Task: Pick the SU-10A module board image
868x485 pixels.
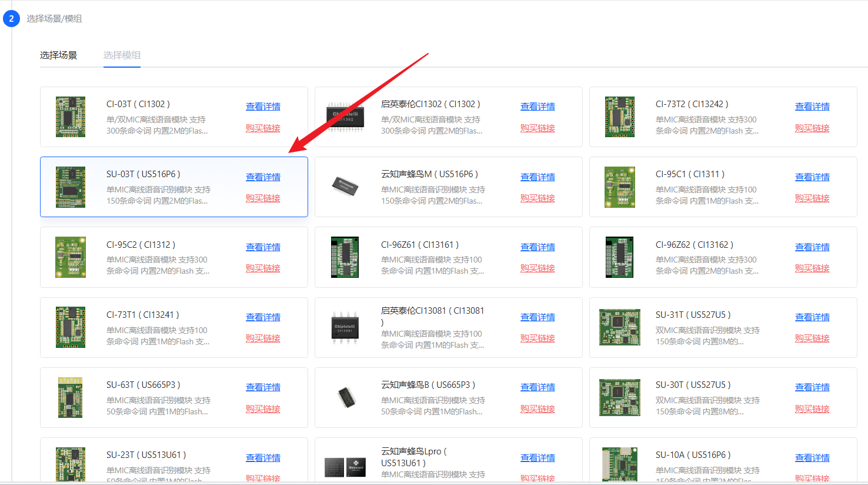Action: (620, 465)
